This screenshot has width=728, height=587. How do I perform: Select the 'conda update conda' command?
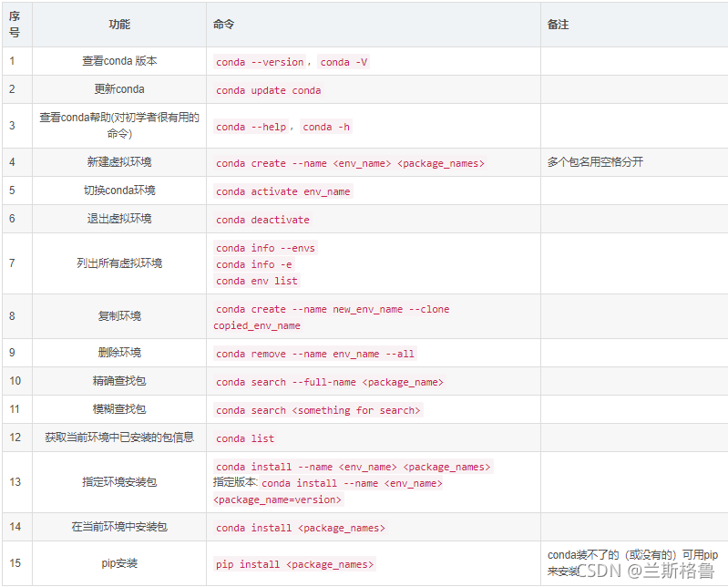pyautogui.click(x=269, y=90)
